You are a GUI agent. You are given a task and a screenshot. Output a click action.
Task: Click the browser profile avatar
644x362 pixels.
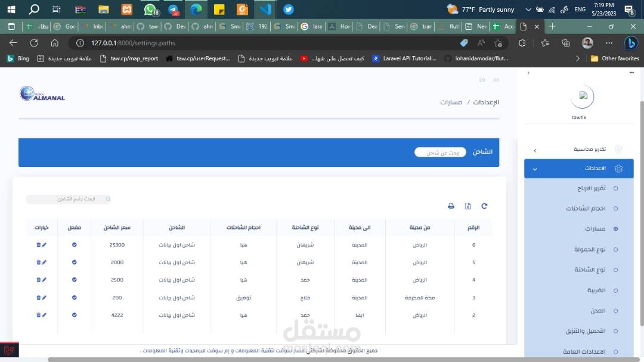coord(587,43)
